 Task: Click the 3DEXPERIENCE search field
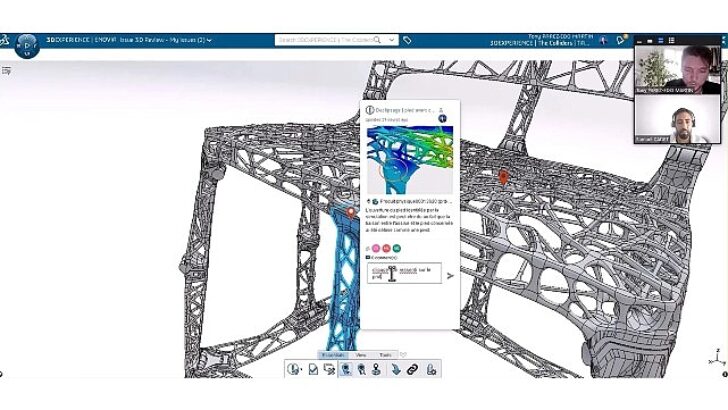coord(325,40)
